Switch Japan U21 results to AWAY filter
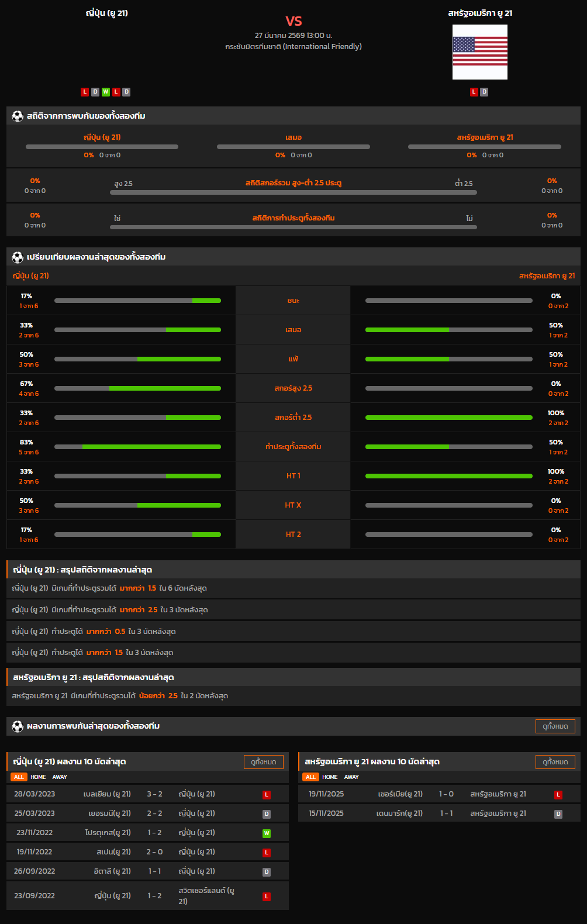Image resolution: width=587 pixels, height=924 pixels. 60,777
